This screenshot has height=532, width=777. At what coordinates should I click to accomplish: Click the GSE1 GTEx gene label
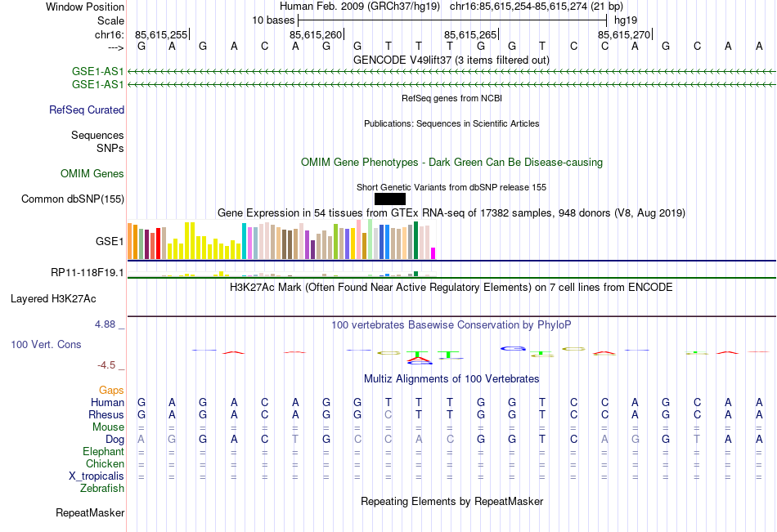click(x=110, y=241)
